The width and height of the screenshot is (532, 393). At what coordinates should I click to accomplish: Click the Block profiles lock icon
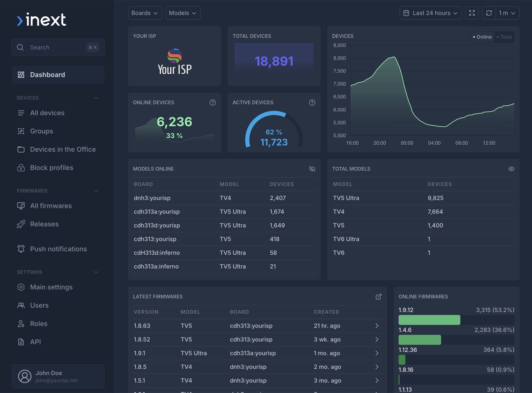click(x=21, y=168)
